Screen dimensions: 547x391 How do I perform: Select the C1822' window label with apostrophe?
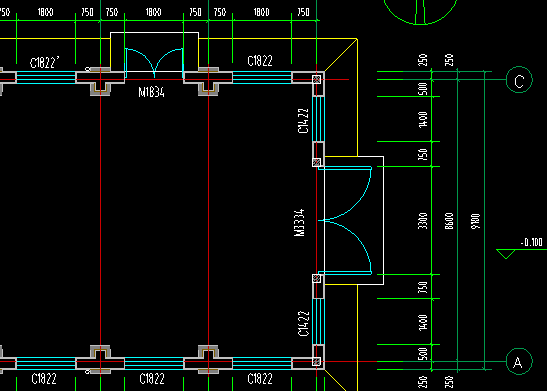pos(44,62)
